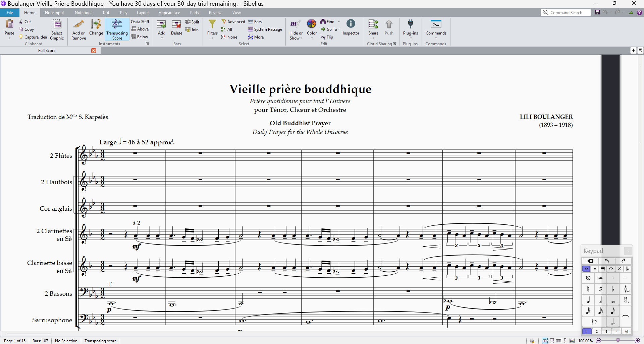644x344 pixels.
Task: Switch to Note Input tab
Action: [x=54, y=13]
